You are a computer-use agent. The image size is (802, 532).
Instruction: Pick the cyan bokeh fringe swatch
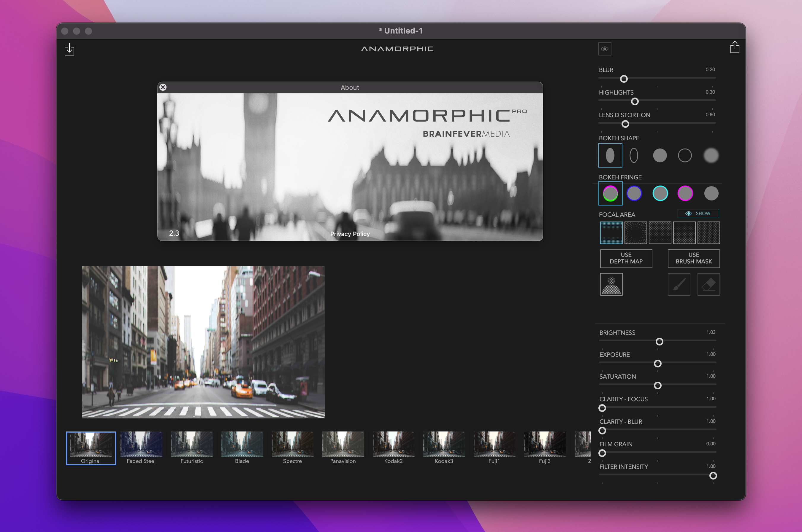(660, 193)
